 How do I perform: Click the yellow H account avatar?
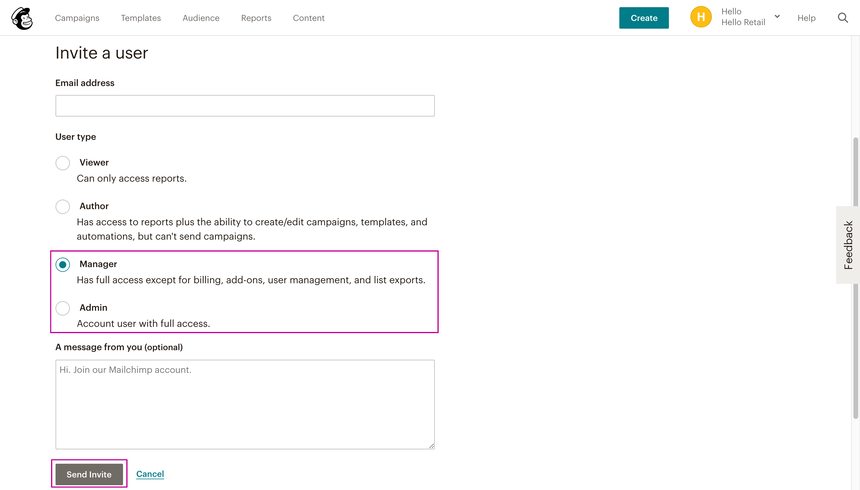[701, 18]
